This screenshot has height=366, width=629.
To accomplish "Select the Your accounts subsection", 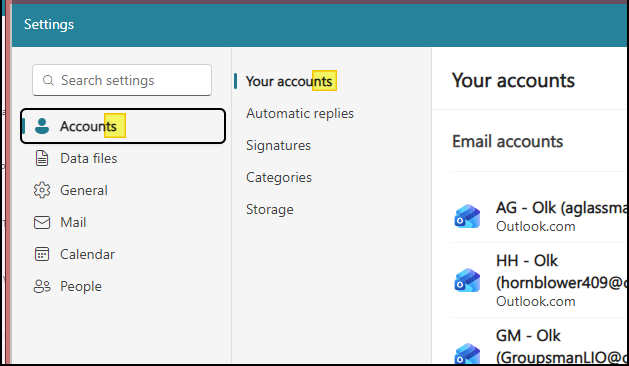I will 289,81.
